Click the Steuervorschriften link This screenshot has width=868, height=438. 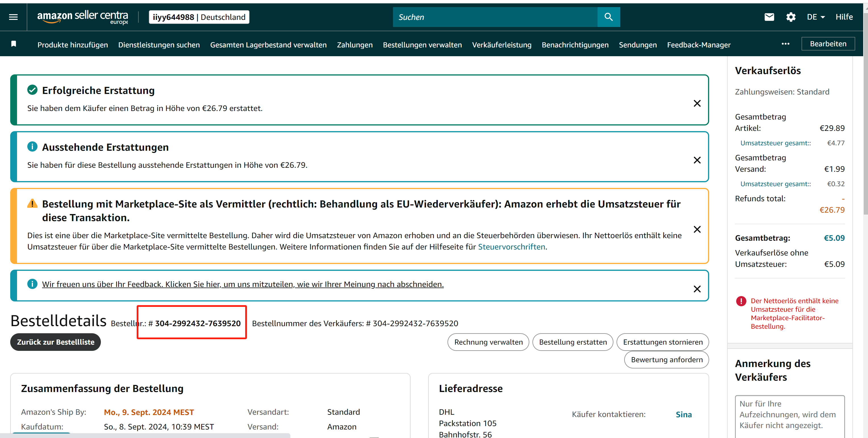tap(511, 247)
